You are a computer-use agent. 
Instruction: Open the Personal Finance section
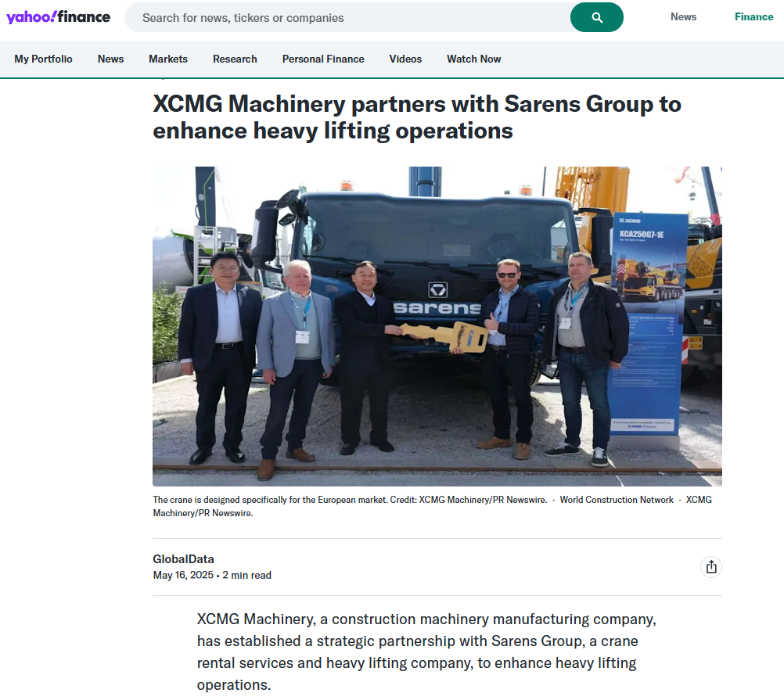point(323,59)
